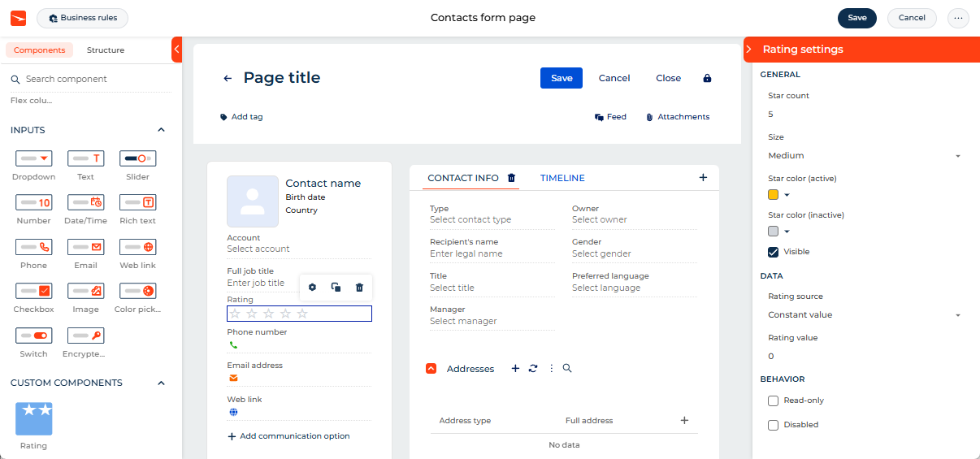Image resolution: width=980 pixels, height=459 pixels.
Task: Click the Select owner field
Action: coord(634,219)
